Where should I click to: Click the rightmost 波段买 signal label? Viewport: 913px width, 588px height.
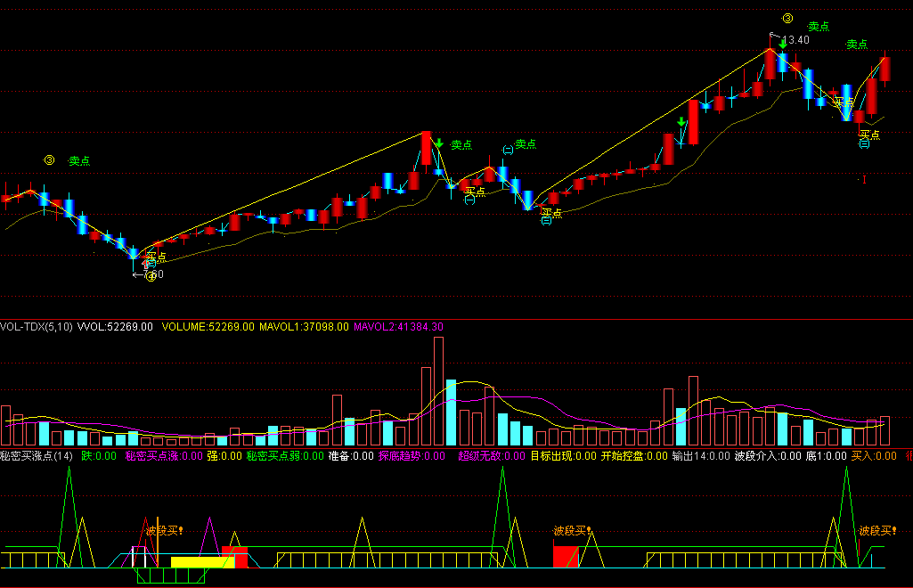pyautogui.click(x=877, y=530)
